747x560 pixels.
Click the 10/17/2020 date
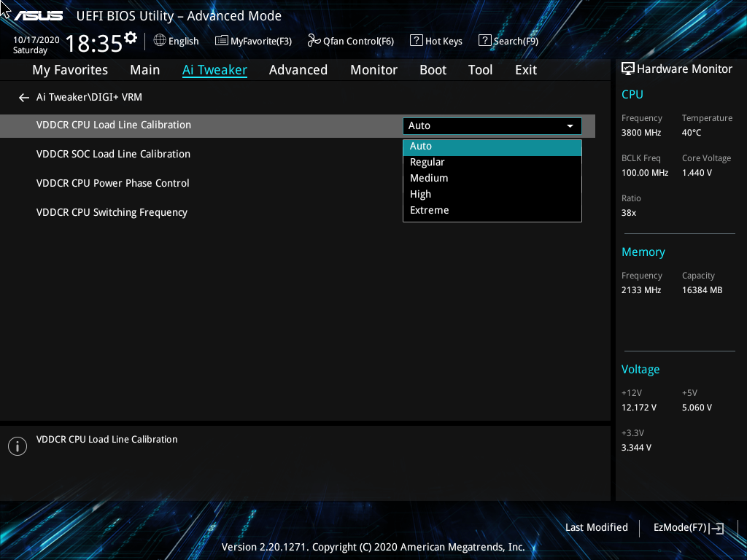tap(36, 40)
